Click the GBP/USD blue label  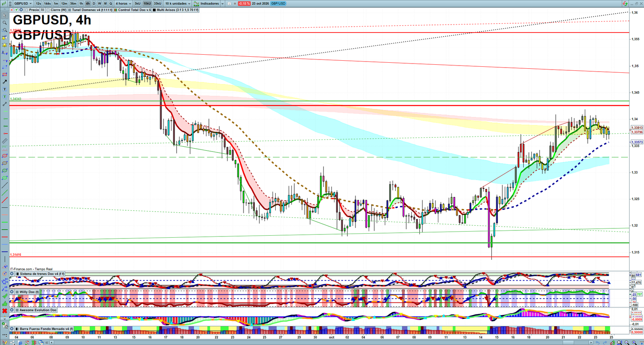coord(278,4)
